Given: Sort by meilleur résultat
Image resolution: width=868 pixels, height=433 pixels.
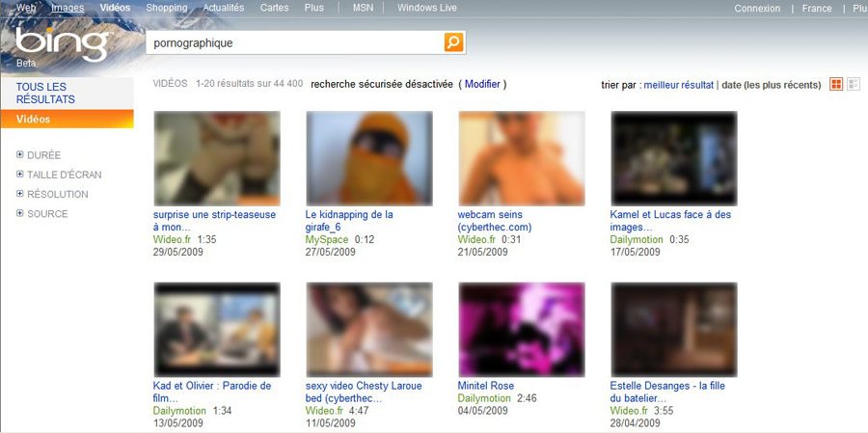Looking at the screenshot, I should coord(679,85).
